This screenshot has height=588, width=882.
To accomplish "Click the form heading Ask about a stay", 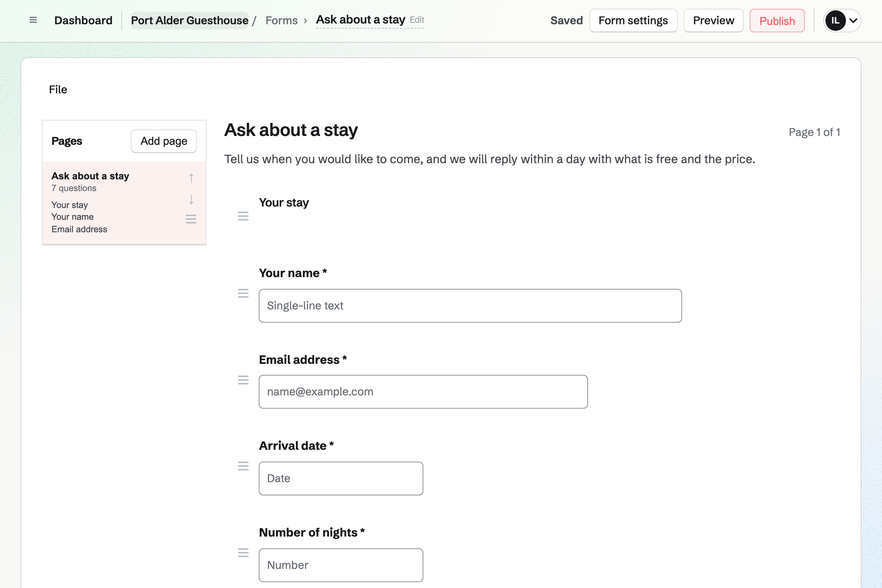I will click(x=291, y=130).
